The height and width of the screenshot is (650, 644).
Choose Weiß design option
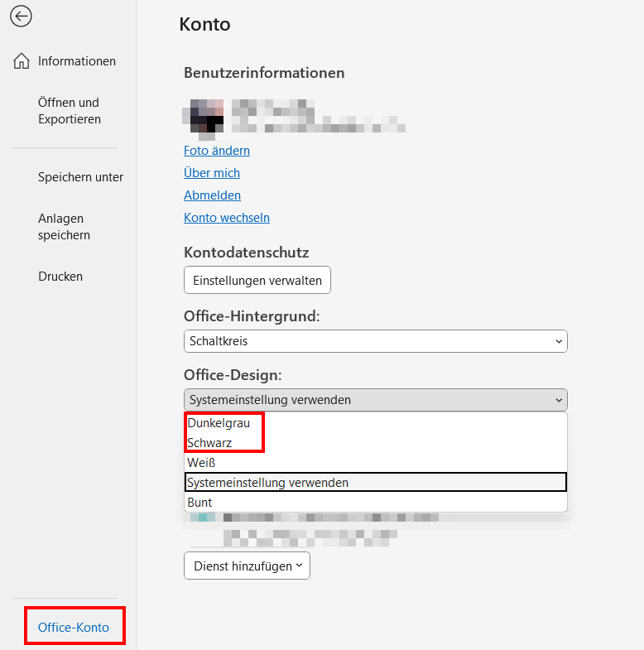pos(376,463)
